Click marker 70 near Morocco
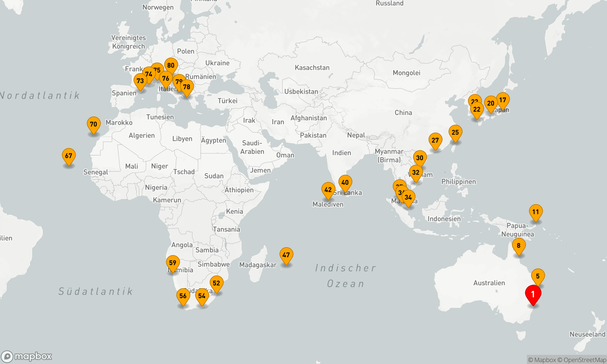 pos(93,124)
